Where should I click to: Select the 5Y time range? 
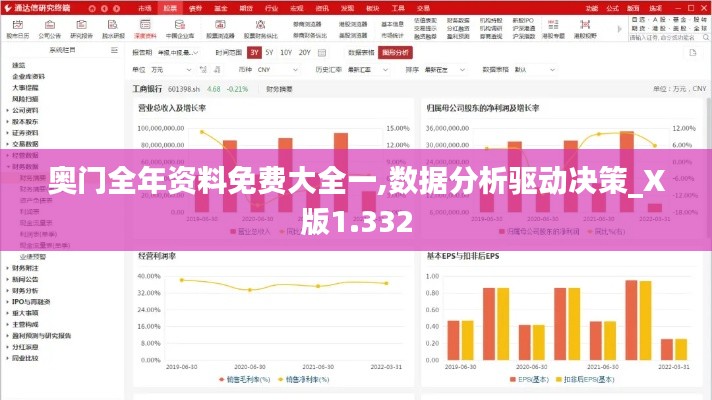click(x=269, y=53)
